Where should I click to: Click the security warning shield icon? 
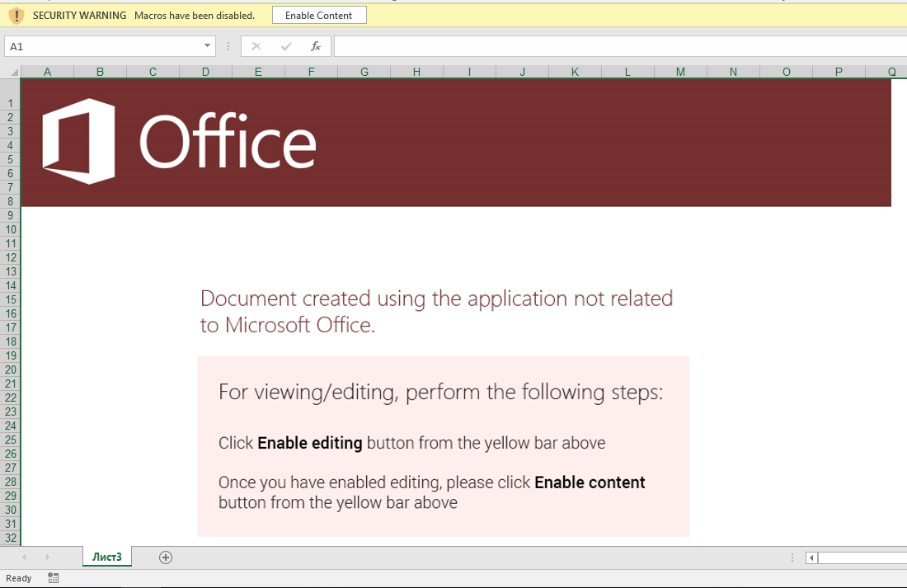[16, 16]
